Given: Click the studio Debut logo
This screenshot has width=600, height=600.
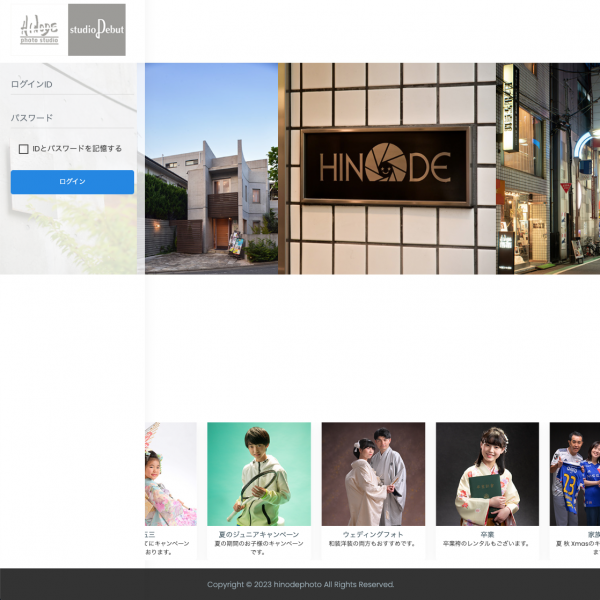Looking at the screenshot, I should pos(97,30).
